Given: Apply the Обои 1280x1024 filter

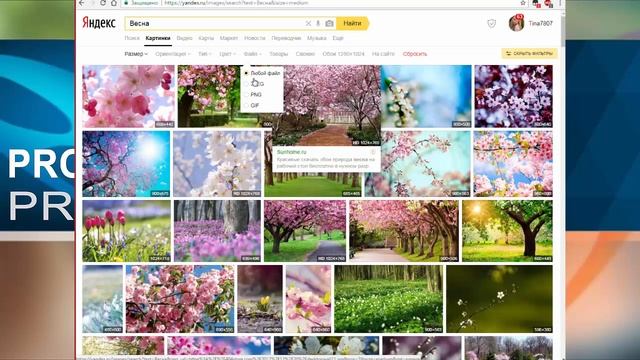Looking at the screenshot, I should [x=343, y=54].
